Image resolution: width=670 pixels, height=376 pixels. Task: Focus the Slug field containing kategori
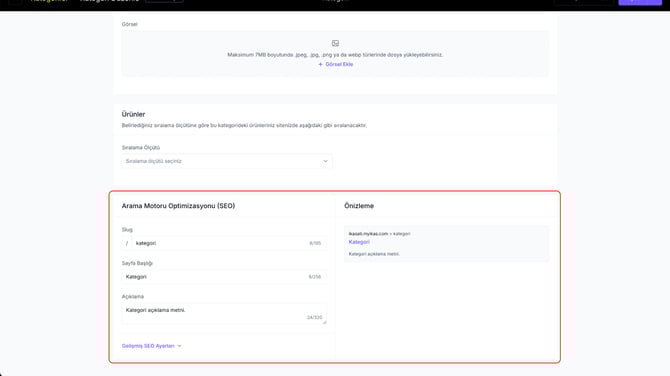[x=229, y=243]
